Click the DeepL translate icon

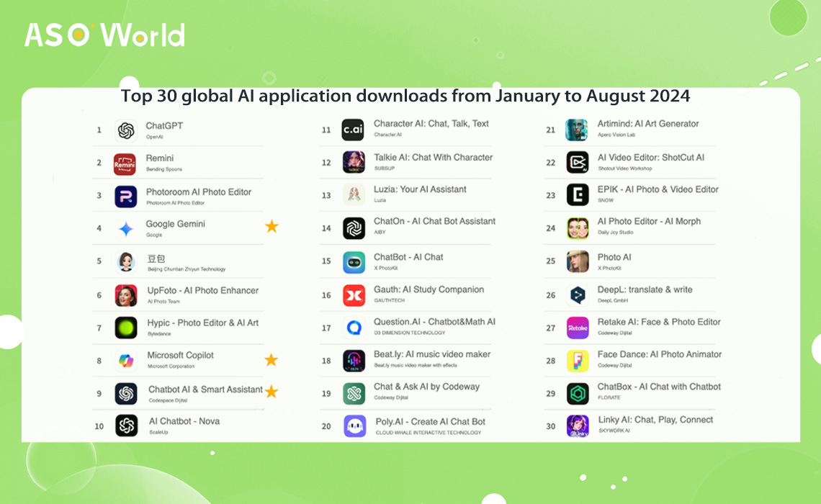(x=577, y=295)
